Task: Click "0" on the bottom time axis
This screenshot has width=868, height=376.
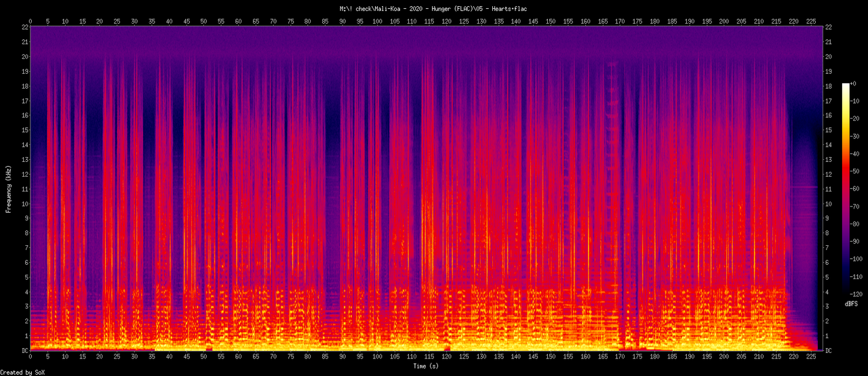Action: coord(31,357)
